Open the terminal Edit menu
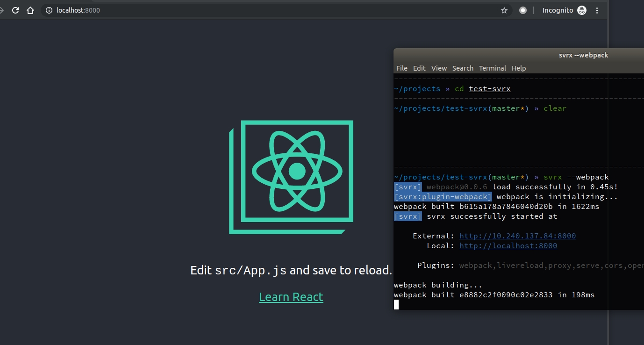644x345 pixels. coord(419,68)
